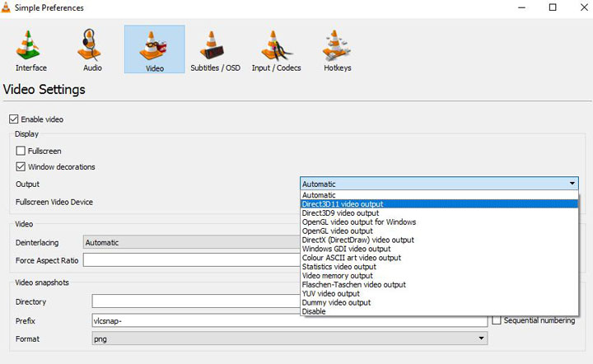Click the Video Settings heading
Image resolution: width=593 pixels, height=364 pixels.
(x=44, y=90)
